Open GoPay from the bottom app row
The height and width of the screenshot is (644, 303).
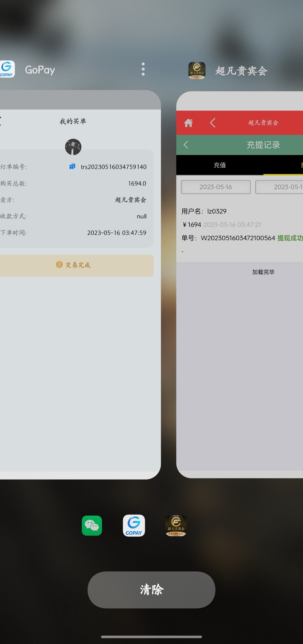(134, 525)
